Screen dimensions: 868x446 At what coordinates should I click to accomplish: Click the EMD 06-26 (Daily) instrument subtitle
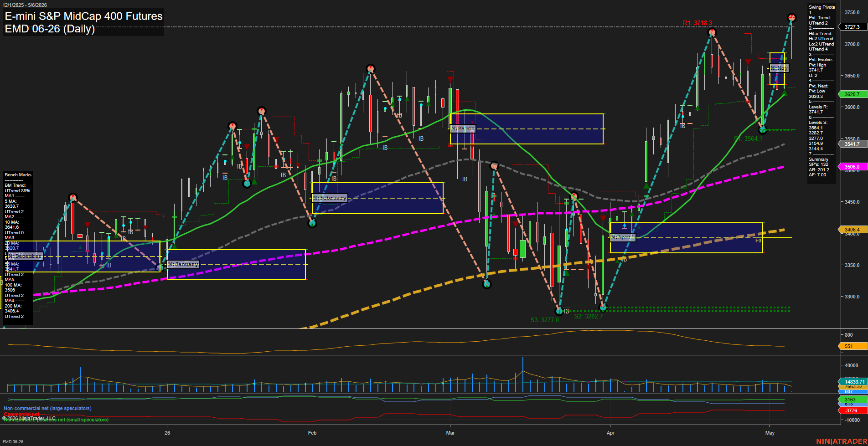[x=50, y=29]
